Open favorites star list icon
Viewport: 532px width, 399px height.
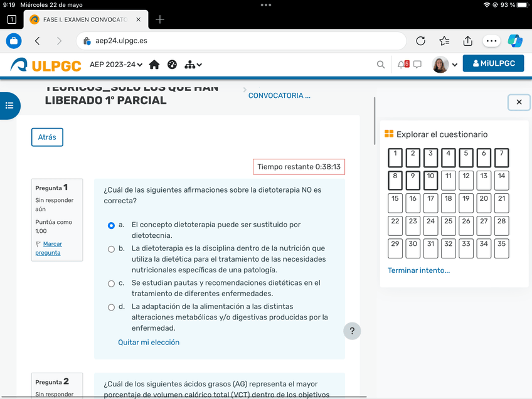(444, 41)
